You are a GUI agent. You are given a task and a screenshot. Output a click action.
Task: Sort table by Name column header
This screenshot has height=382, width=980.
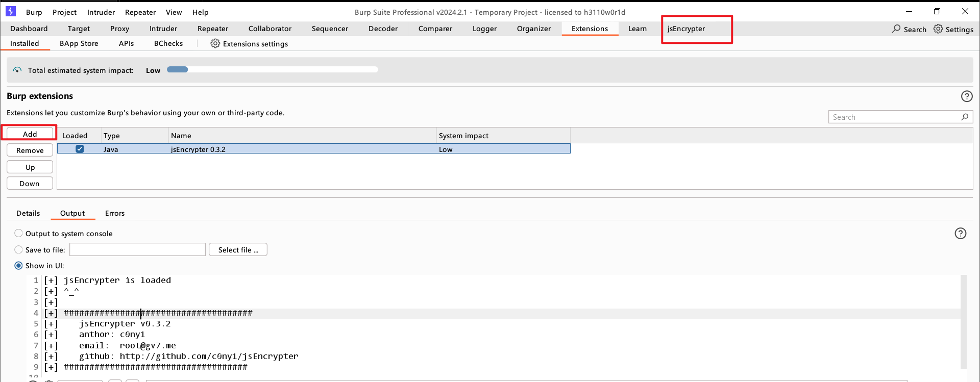click(x=302, y=135)
